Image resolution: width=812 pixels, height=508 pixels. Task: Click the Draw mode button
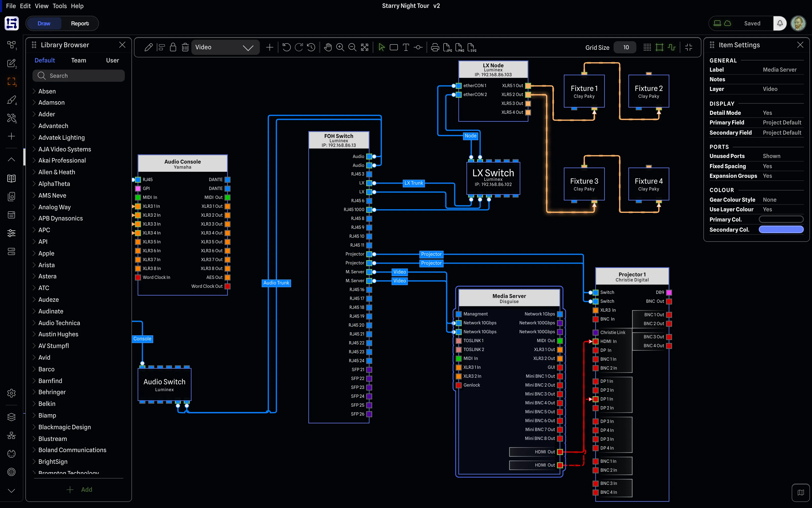44,24
